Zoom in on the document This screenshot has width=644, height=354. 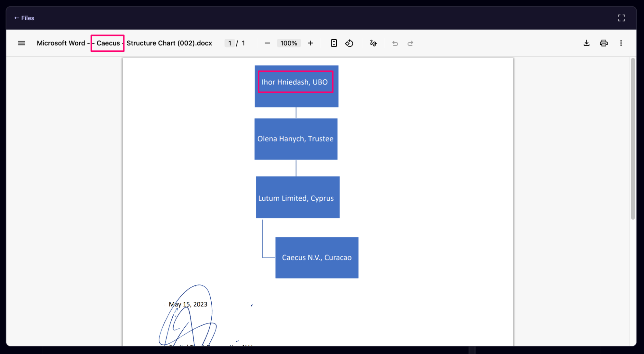pos(311,43)
